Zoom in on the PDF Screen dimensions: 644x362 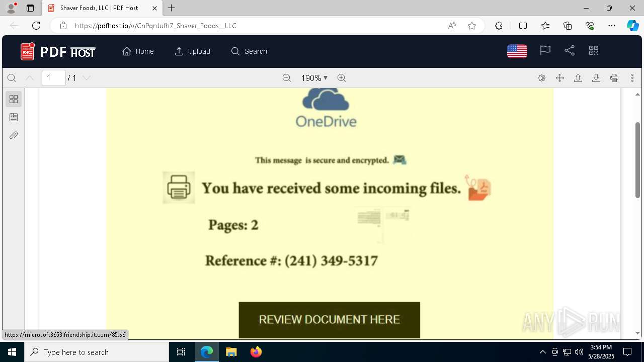(x=342, y=78)
